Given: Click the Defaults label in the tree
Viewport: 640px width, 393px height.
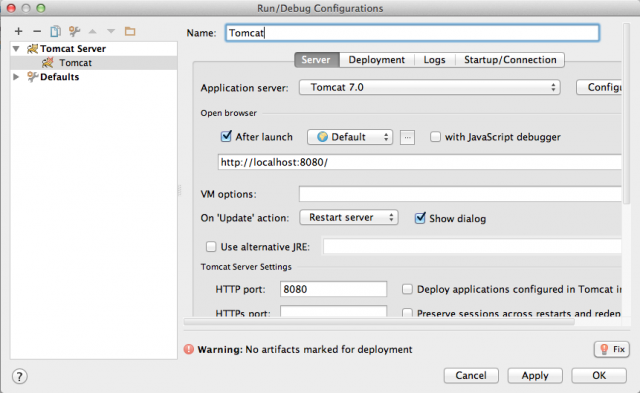Looking at the screenshot, I should [x=60, y=77].
